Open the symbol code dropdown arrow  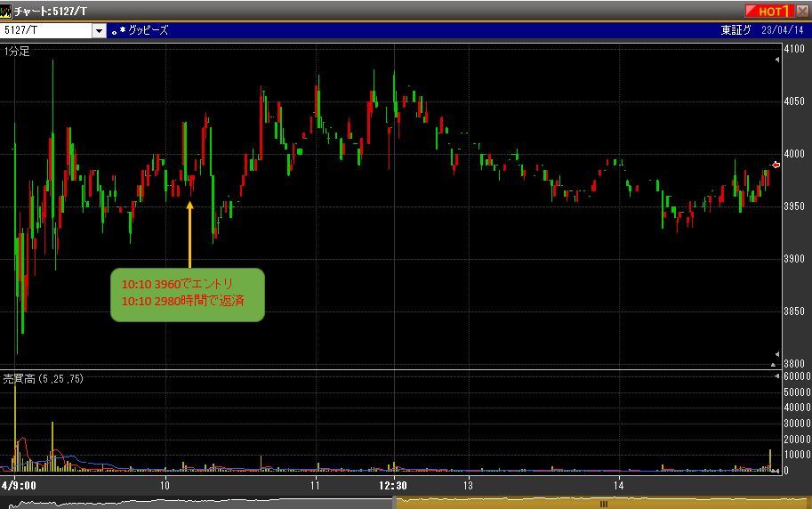point(100,30)
